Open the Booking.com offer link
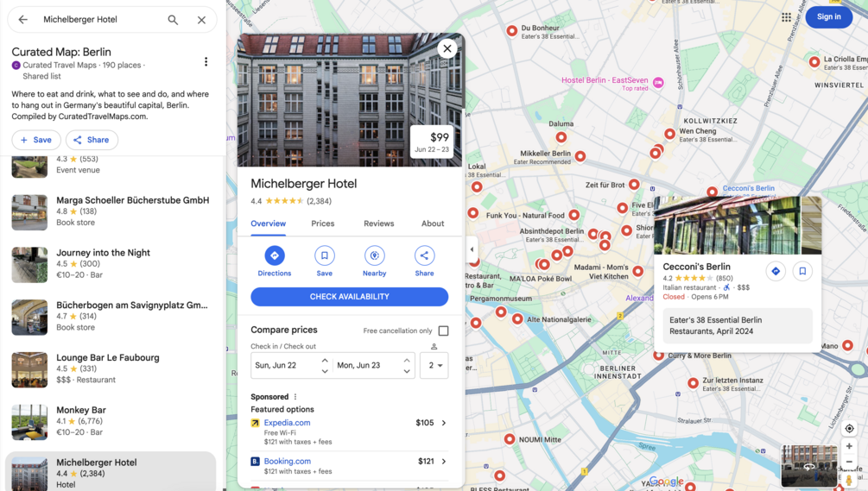The height and width of the screenshot is (491, 868). coord(288,461)
